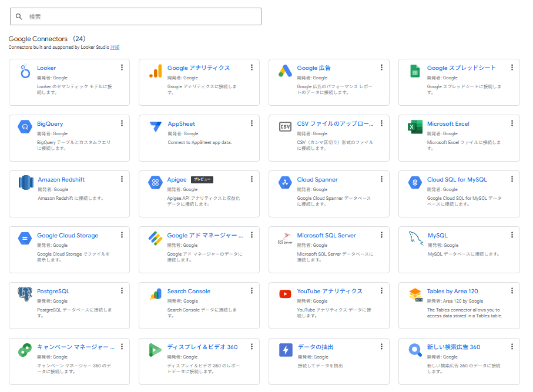Click the Campaign Manager green icon
The image size is (533, 392).
point(25,350)
